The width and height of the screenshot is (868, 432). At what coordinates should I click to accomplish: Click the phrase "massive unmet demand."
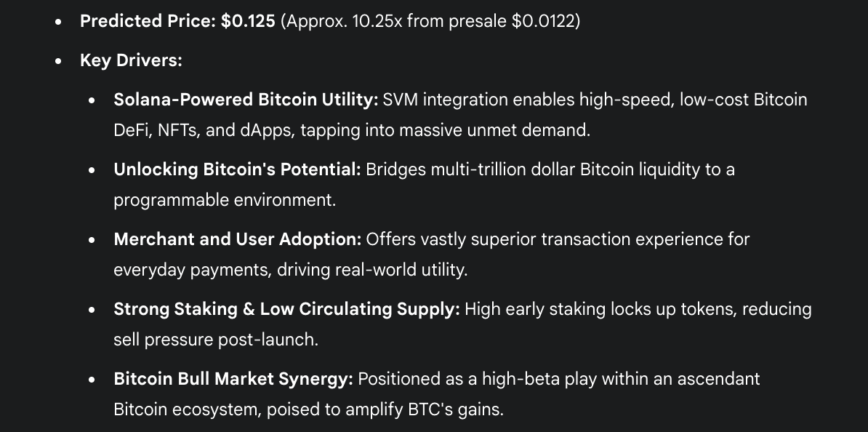tap(495, 130)
